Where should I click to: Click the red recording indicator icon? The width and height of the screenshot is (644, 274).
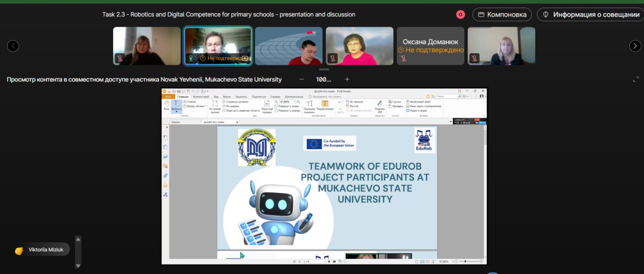tap(460, 15)
